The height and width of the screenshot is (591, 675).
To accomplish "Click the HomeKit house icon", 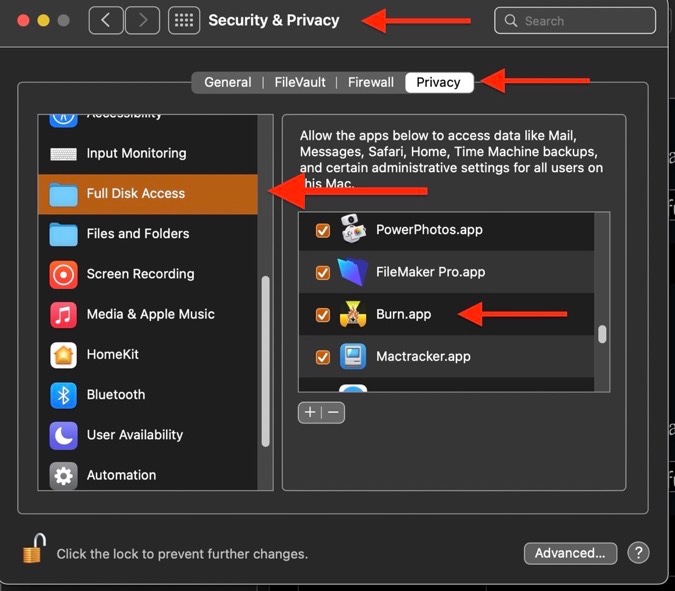I will tap(63, 355).
